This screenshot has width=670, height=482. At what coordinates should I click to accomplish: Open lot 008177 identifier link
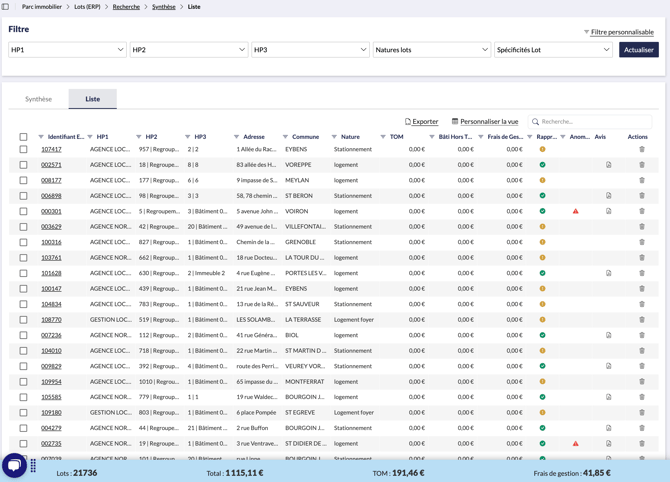pos(51,181)
